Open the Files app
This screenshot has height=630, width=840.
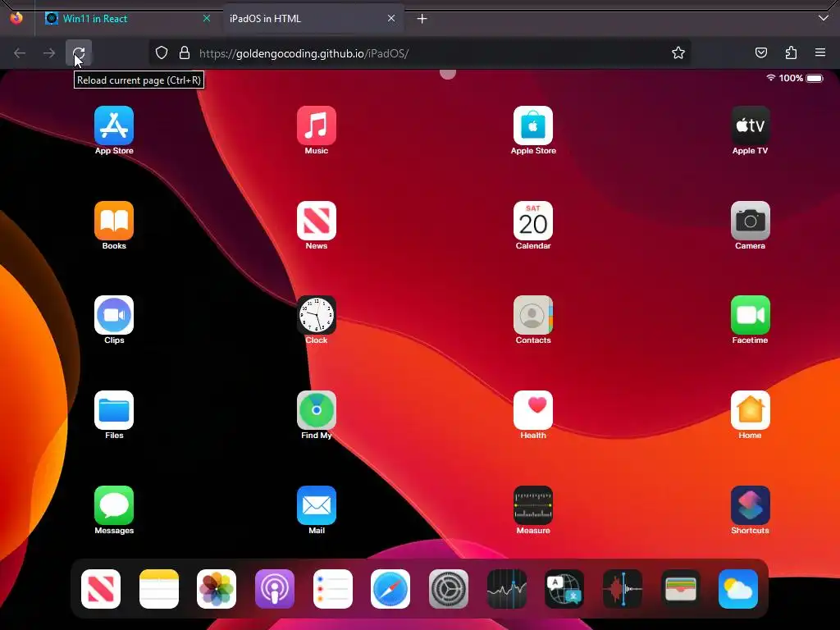(x=113, y=410)
